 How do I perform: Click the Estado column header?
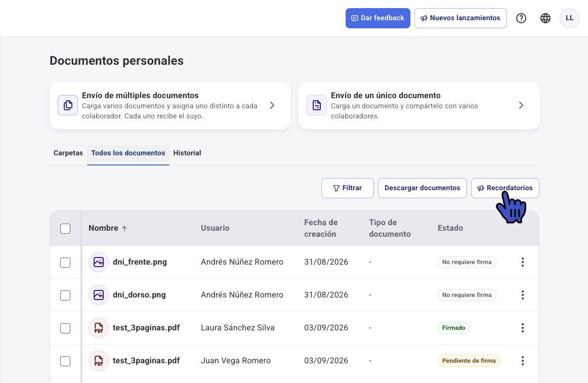(450, 228)
